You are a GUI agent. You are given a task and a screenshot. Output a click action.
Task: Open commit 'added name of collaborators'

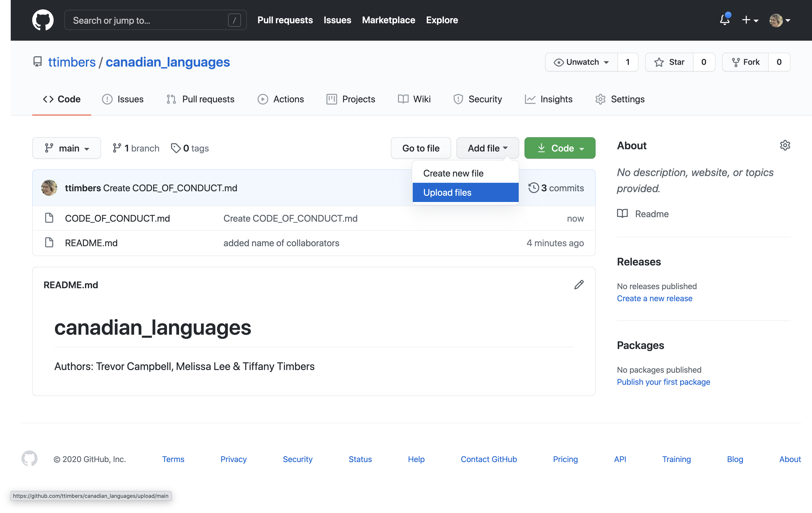[281, 243]
